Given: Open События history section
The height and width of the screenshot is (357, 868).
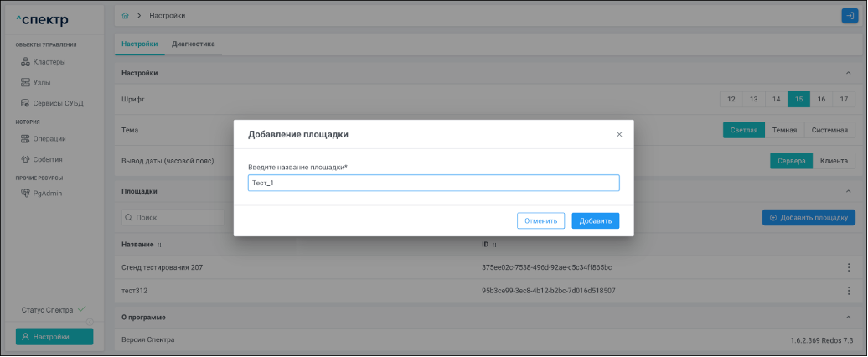Looking at the screenshot, I should (x=48, y=159).
